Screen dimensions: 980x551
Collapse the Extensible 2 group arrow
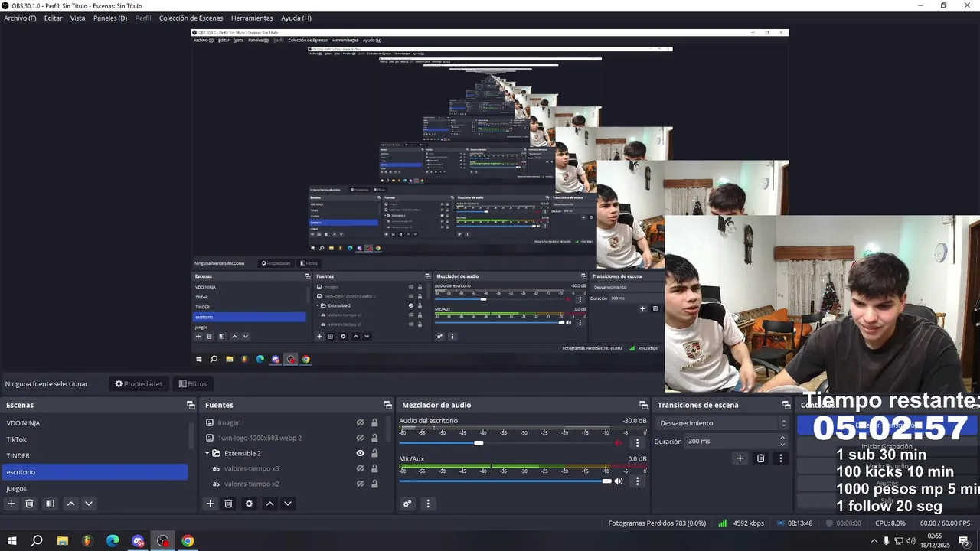pos(207,453)
